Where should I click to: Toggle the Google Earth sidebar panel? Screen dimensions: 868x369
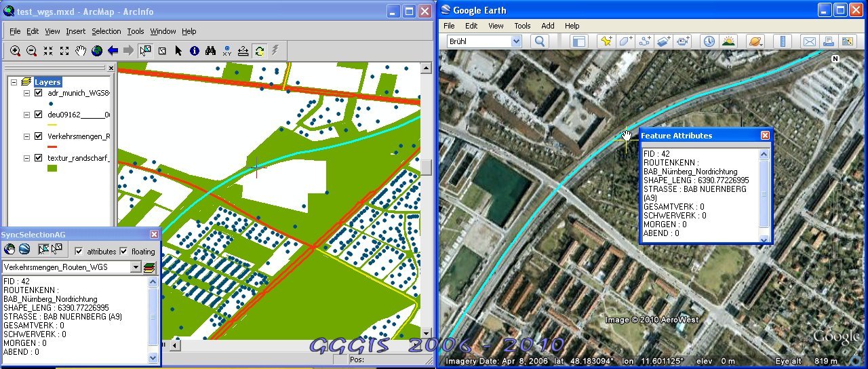(x=578, y=41)
